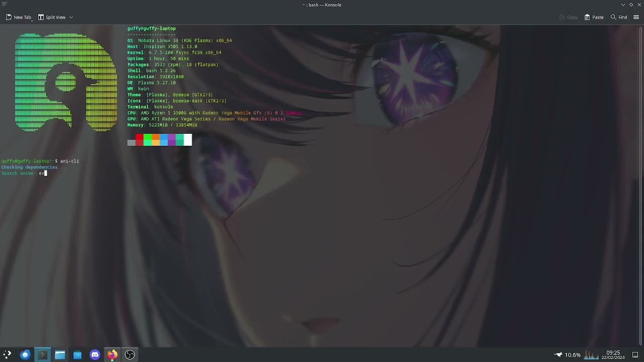Click the system load graph widget
The height and width of the screenshot is (362, 644).
[591, 355]
